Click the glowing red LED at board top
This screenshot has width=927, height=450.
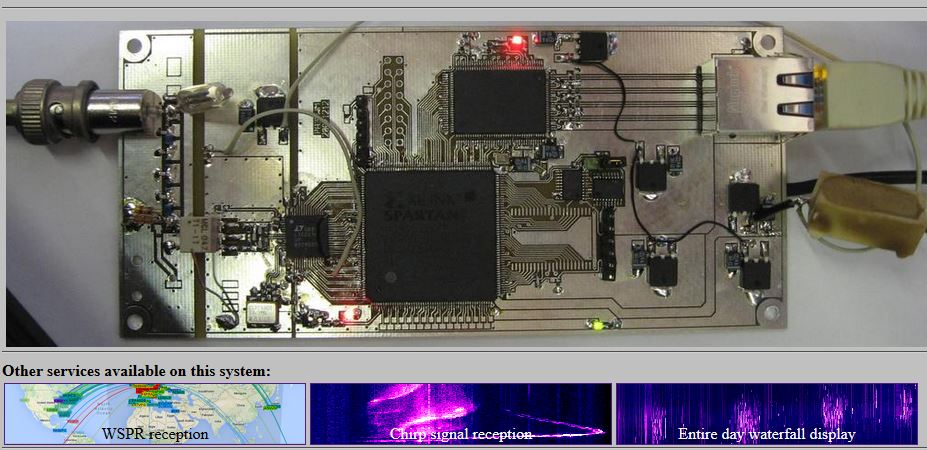(517, 41)
